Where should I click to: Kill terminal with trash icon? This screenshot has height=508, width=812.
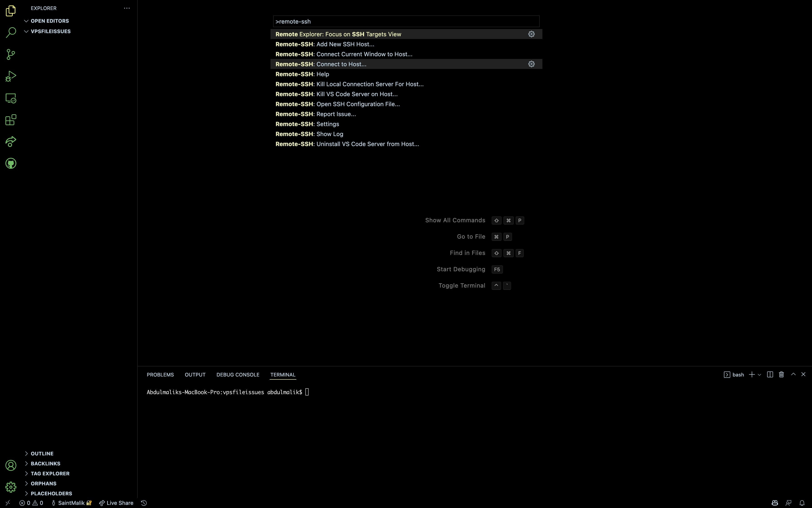781,375
